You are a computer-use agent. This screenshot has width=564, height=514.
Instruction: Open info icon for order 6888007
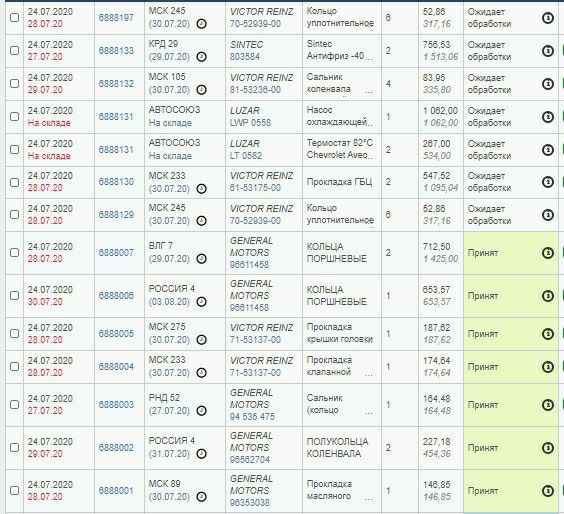(547, 253)
